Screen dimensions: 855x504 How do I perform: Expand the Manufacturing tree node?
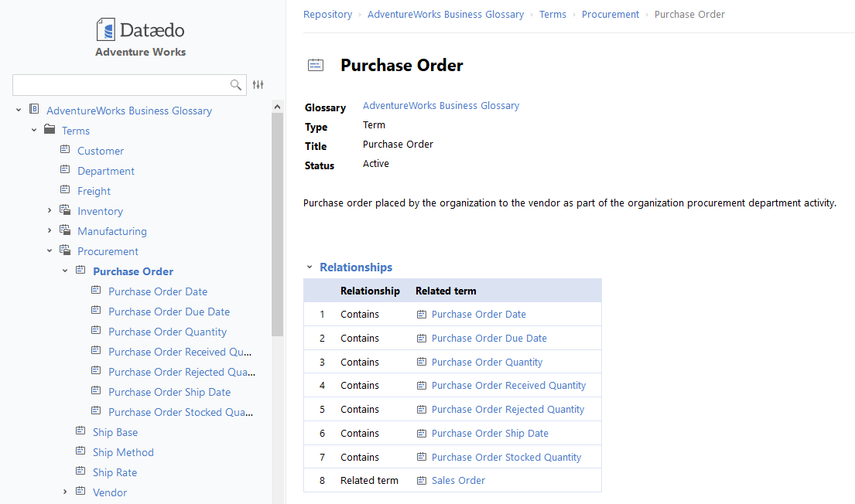coord(50,230)
